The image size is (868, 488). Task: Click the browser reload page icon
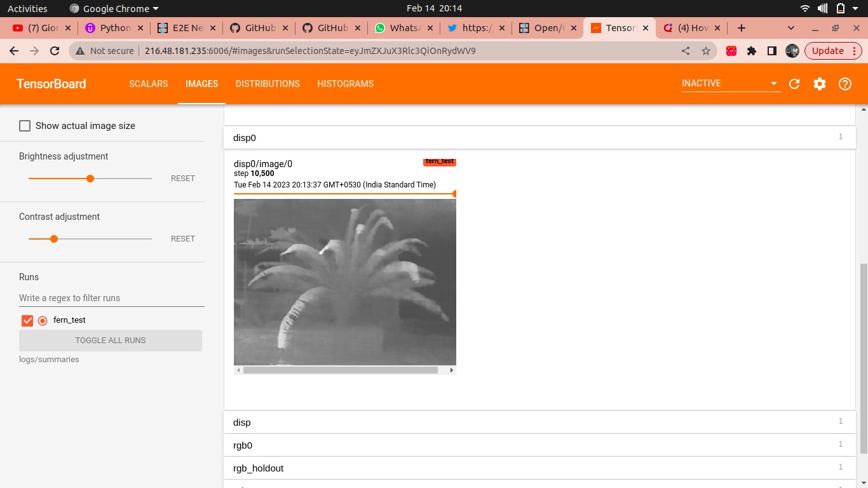point(54,51)
